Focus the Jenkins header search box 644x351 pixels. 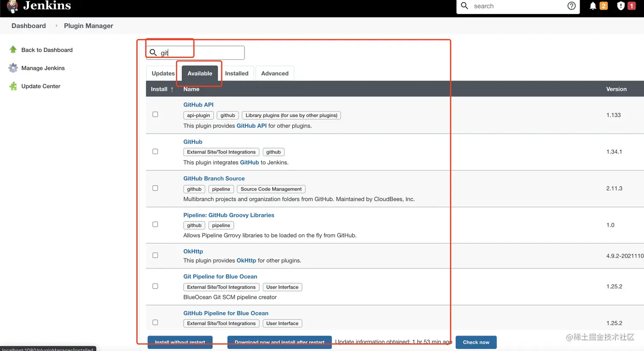tap(518, 6)
